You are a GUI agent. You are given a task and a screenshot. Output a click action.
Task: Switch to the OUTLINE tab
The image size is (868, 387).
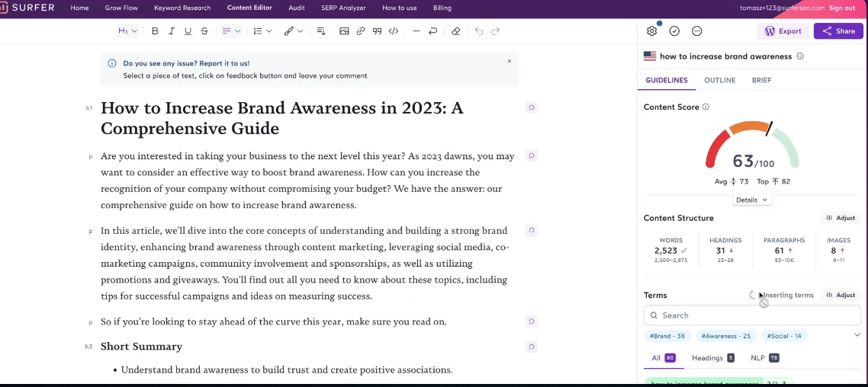719,80
